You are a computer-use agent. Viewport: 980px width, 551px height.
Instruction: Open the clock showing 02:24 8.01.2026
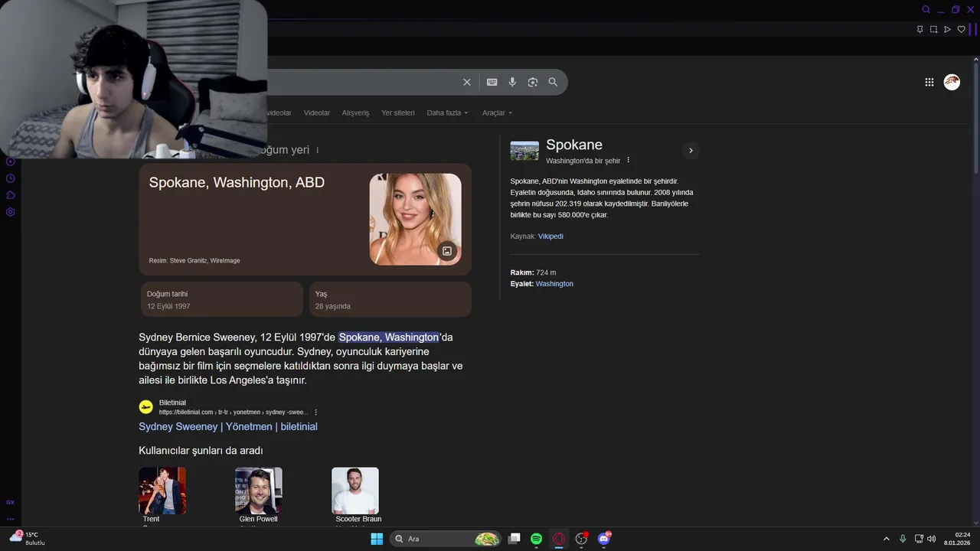[958, 539]
